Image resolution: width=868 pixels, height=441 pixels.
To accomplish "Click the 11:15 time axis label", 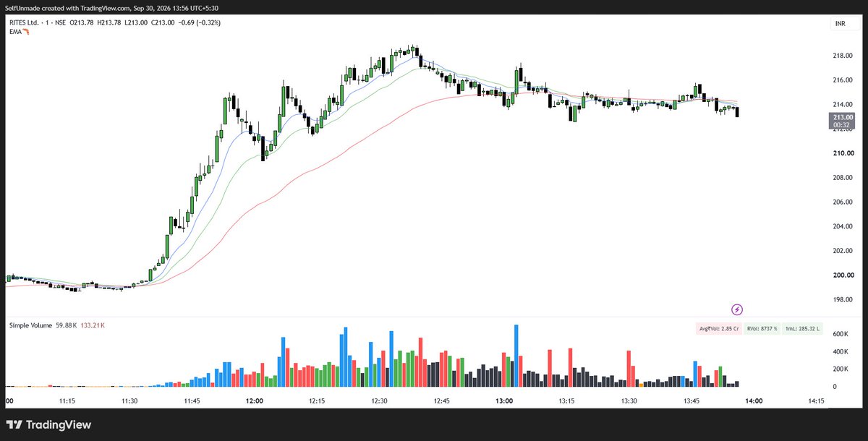I will (67, 401).
